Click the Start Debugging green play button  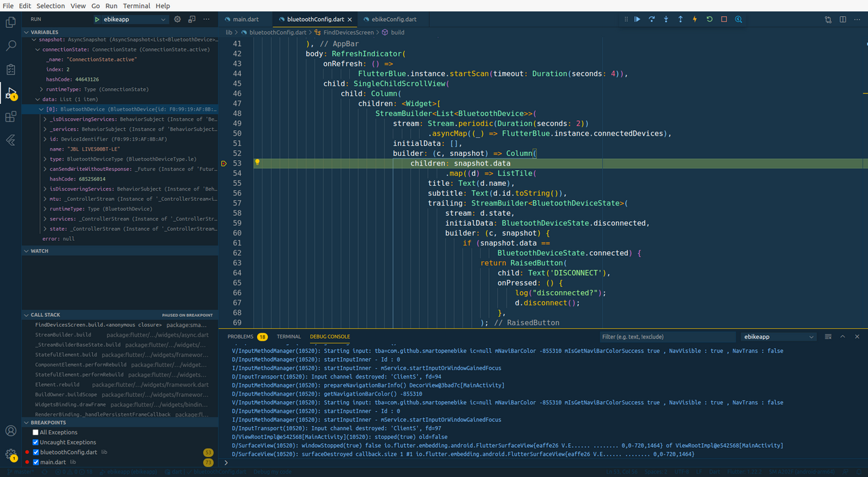coord(98,20)
